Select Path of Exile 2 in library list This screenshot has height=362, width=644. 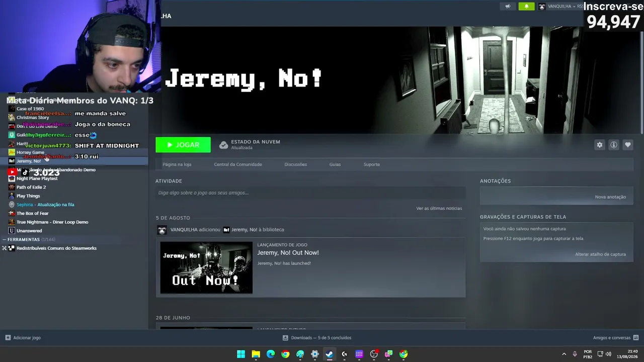tap(31, 187)
